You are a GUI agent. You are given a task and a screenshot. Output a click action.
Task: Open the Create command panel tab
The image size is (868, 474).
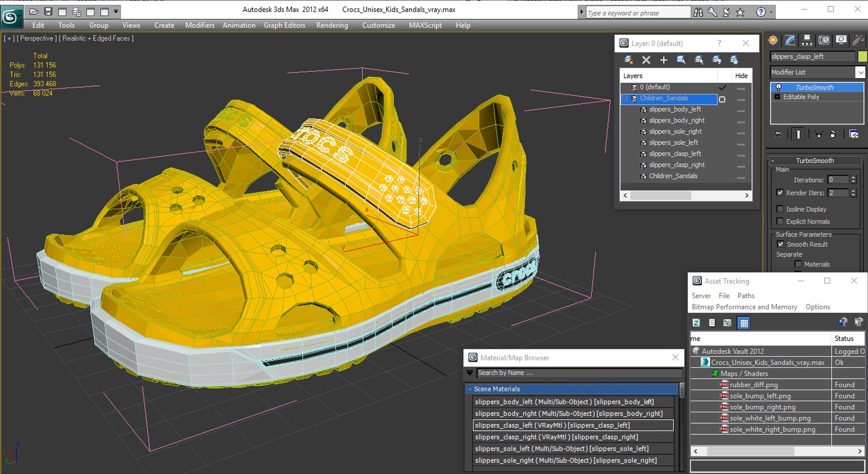click(x=773, y=41)
